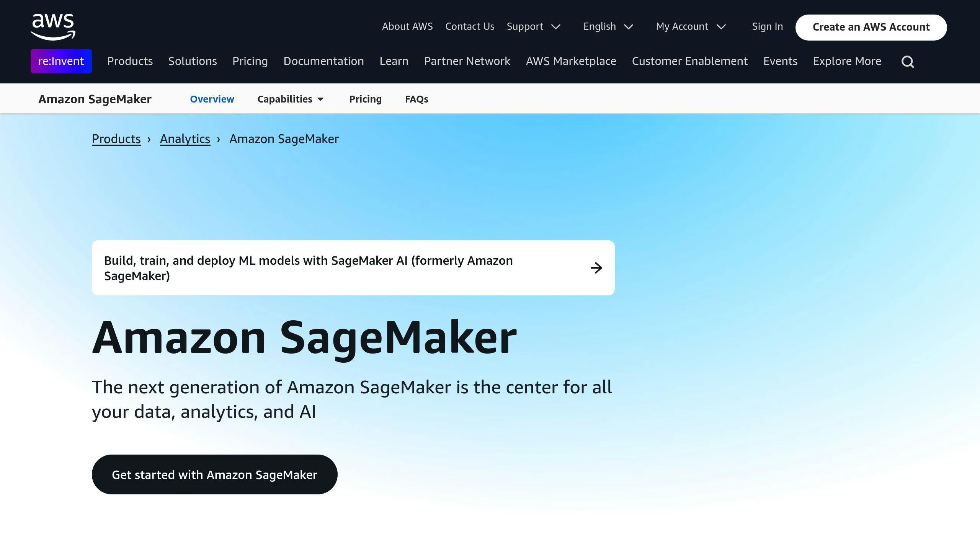The width and height of the screenshot is (980, 551).
Task: Select the Overview tab
Action: (x=212, y=99)
